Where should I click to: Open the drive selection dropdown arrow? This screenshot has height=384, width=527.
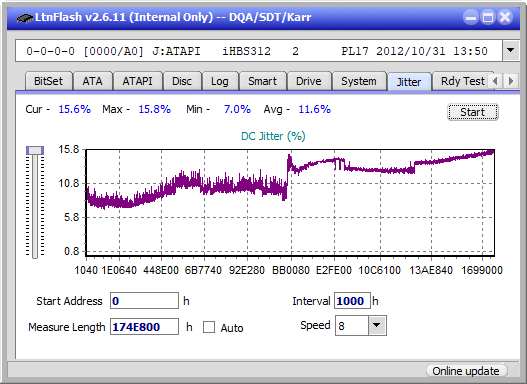coord(511,51)
